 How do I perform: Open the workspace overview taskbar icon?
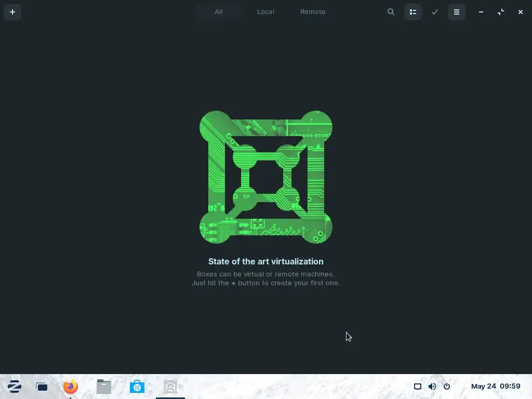coord(42,387)
